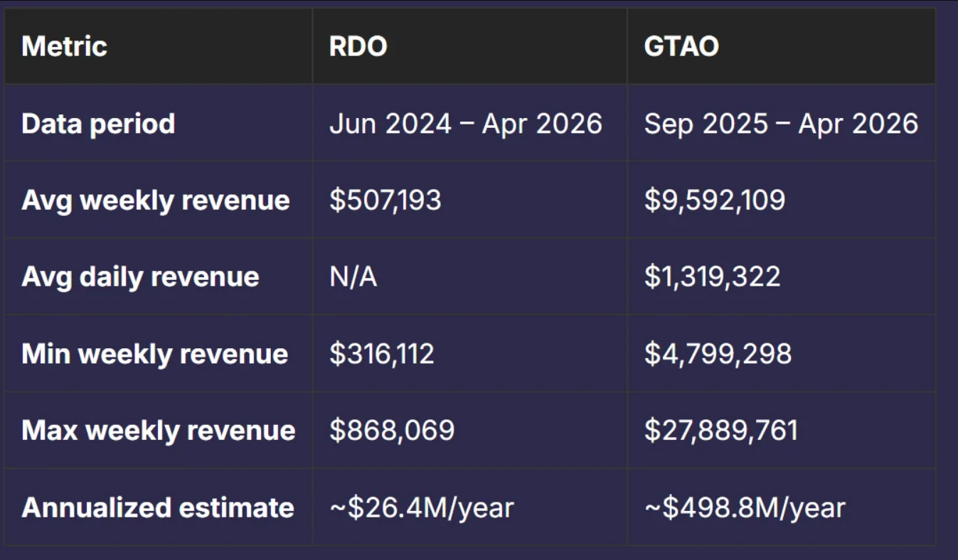Select RDO date range Jun 2024 – Apr 2026

click(x=466, y=124)
